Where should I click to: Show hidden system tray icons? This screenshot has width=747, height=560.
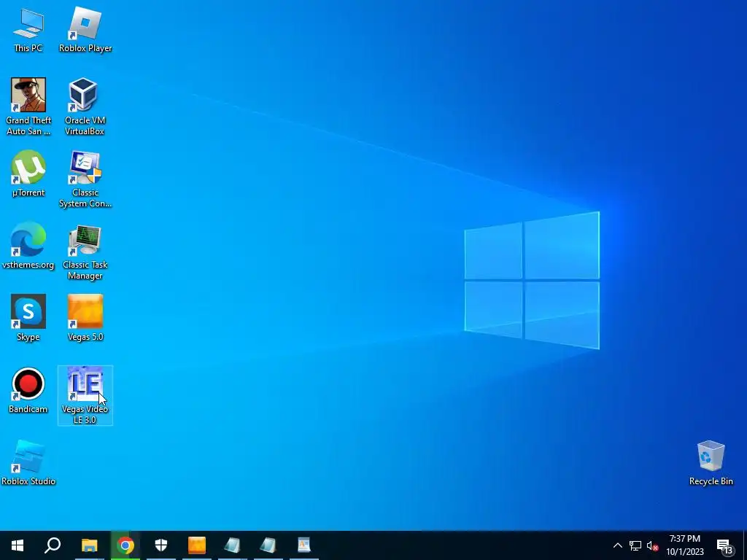pyautogui.click(x=617, y=545)
